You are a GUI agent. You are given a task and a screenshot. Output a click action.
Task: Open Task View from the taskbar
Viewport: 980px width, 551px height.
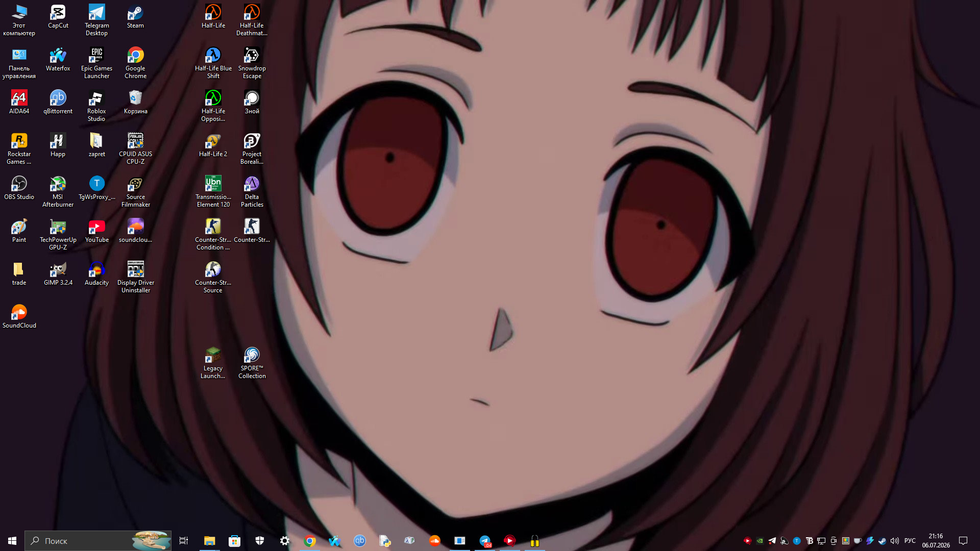coord(184,541)
